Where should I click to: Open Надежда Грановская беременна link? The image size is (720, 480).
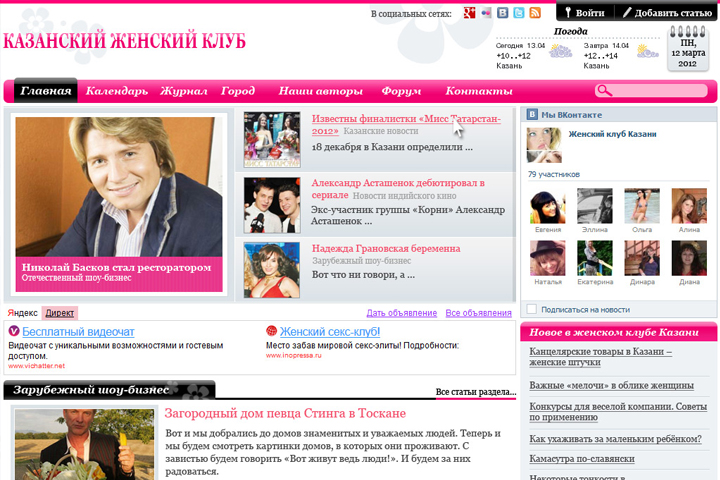click(386, 248)
